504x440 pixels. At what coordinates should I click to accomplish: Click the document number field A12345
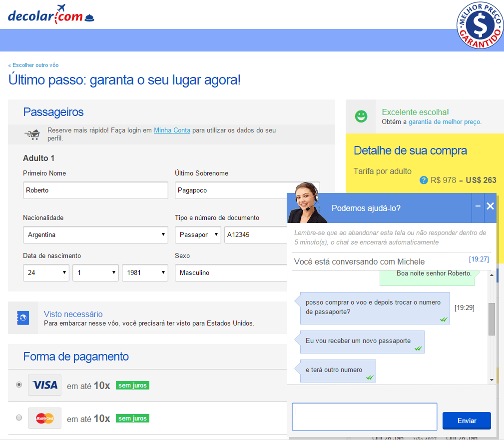pyautogui.click(x=256, y=235)
